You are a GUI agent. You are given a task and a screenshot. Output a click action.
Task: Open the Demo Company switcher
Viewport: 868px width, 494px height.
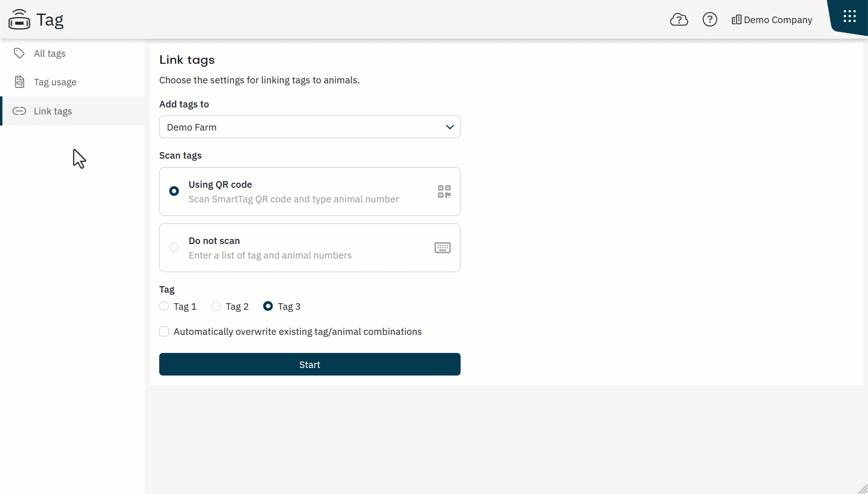click(x=772, y=20)
